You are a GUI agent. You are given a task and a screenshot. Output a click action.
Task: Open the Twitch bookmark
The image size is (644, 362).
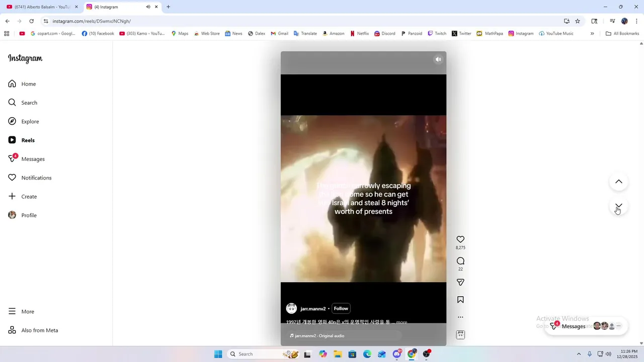437,34
